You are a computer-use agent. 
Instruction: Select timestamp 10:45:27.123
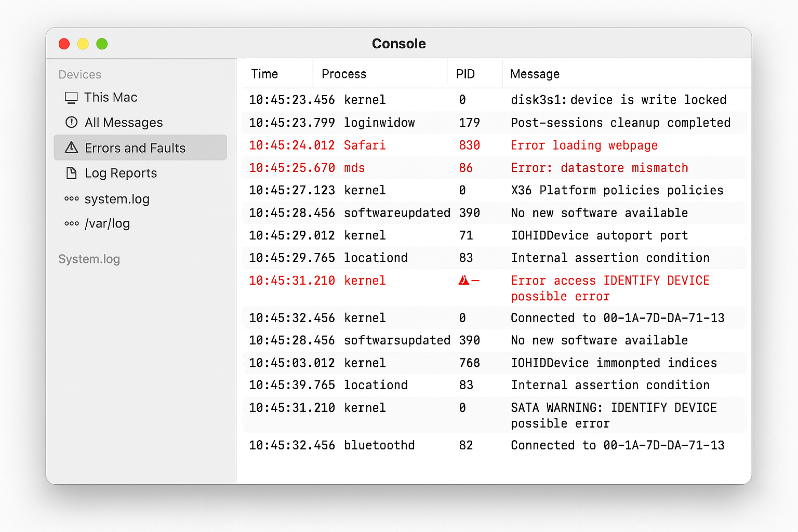click(292, 190)
